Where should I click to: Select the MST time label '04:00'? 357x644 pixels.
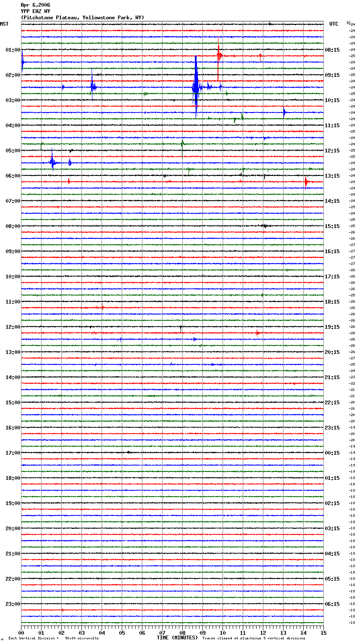pyautogui.click(x=13, y=126)
